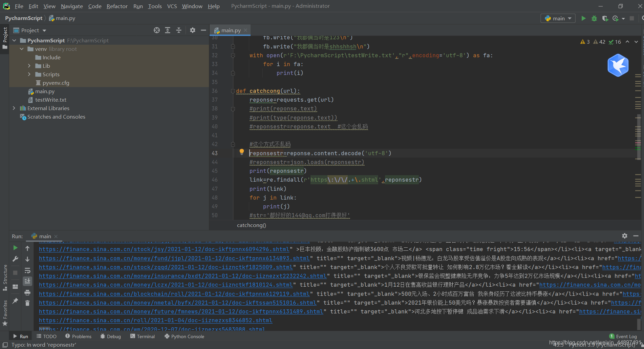Hide the Project tool window
The width and height of the screenshot is (644, 349).
coord(203,30)
